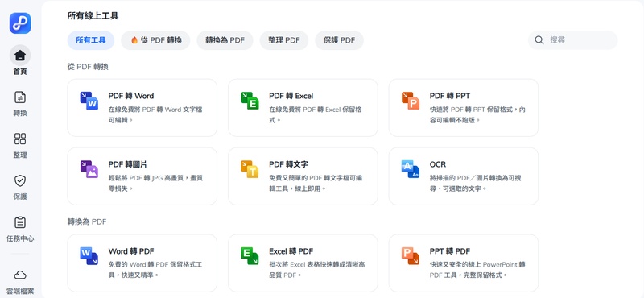Viewport: 644px width, 298px height.
Task: Click the 轉換為 PDF section label
Action: (87, 222)
